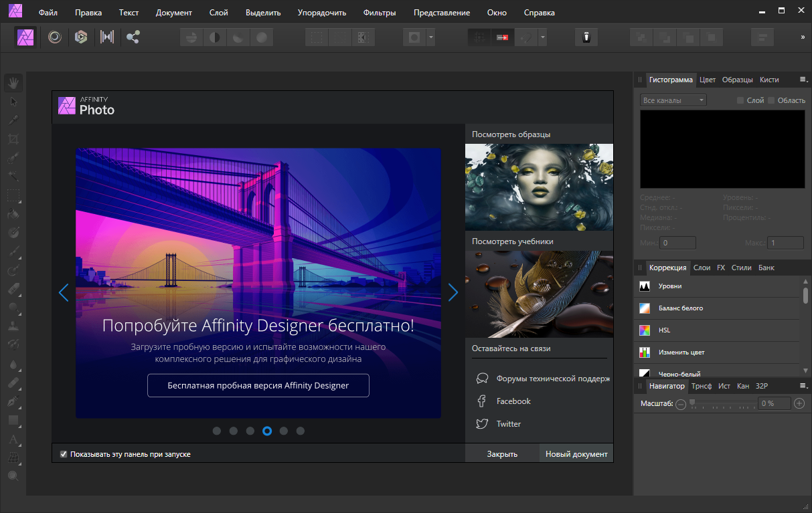Click the Select All toolbar icon

point(317,37)
